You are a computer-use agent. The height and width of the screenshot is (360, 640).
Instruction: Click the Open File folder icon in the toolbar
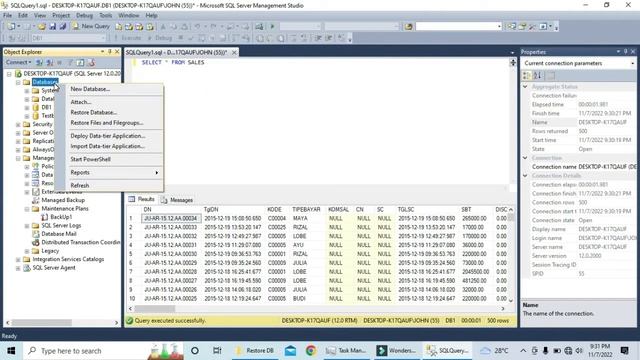[42, 27]
